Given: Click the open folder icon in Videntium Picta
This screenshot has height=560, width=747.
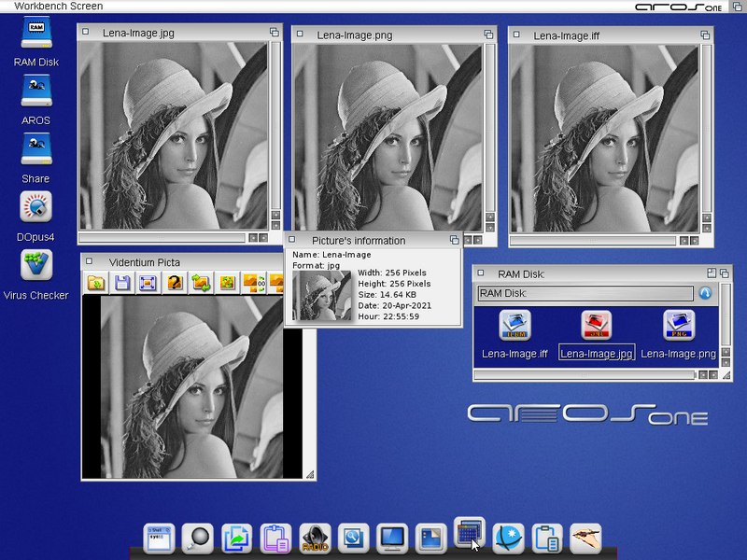Looking at the screenshot, I should point(96,284).
